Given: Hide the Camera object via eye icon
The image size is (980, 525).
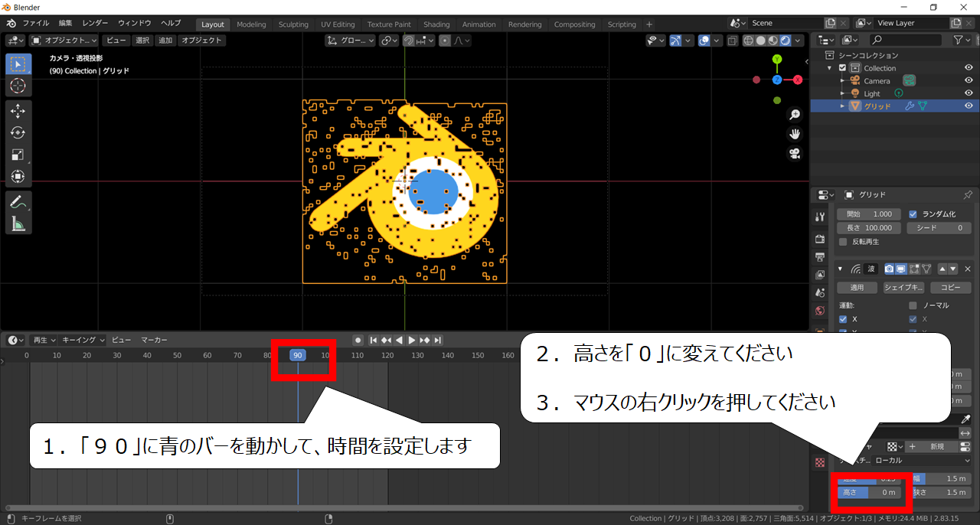Looking at the screenshot, I should 969,80.
